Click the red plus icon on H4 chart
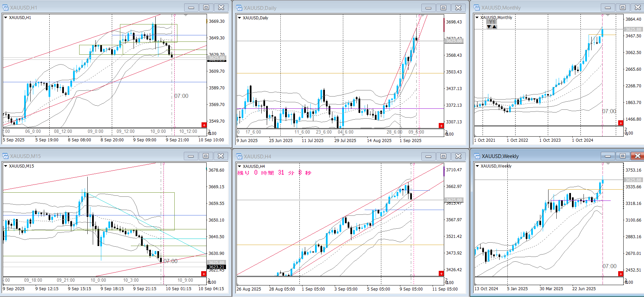644x297 pixels. point(441,274)
